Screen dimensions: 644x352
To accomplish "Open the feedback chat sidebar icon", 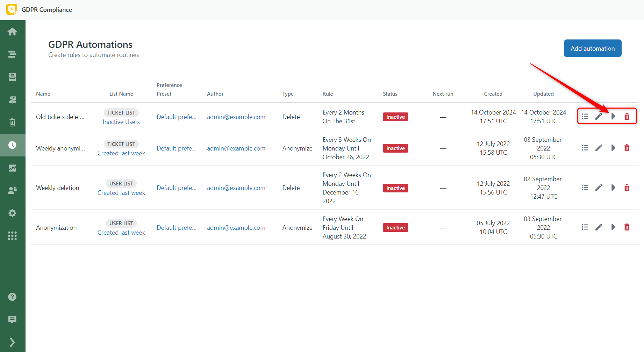I will pos(12,320).
